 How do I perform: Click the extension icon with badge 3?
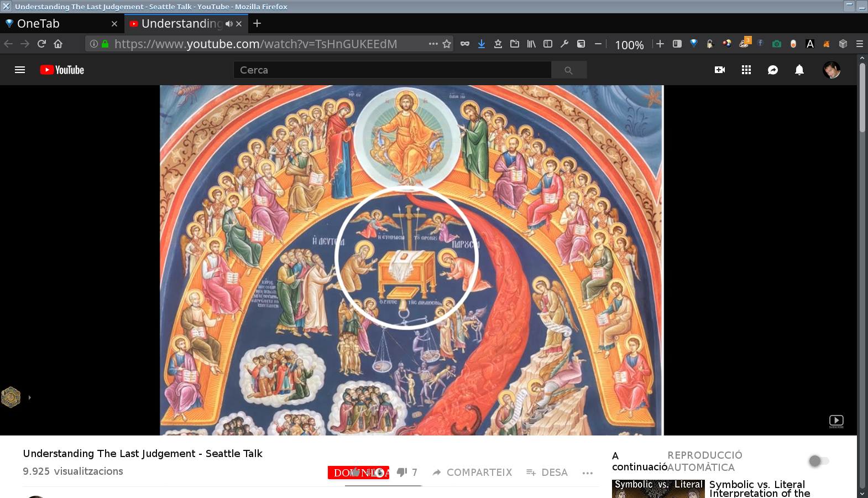pyautogui.click(x=744, y=43)
